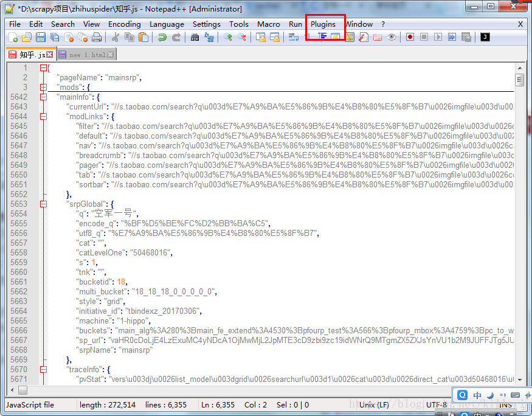
Task: Click the Save All toolbar icon
Action: (55, 37)
